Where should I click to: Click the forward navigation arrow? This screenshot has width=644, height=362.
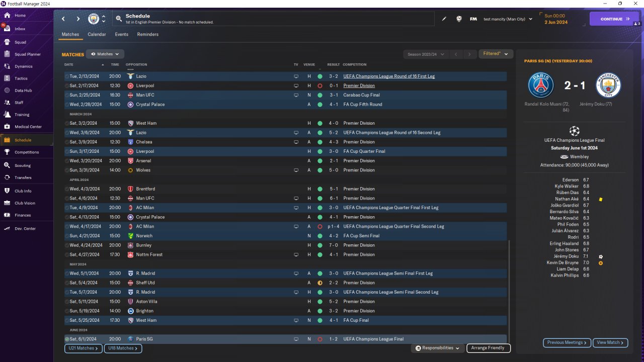(78, 19)
